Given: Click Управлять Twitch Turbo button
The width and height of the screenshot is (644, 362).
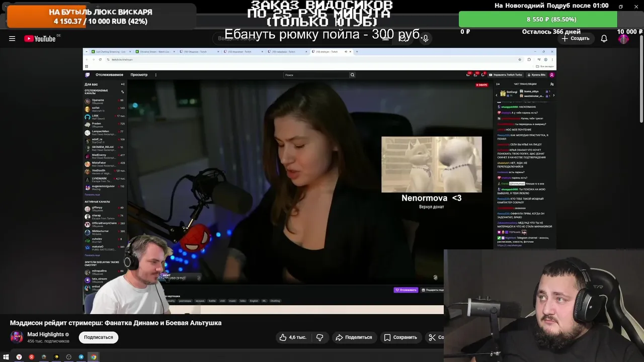Looking at the screenshot, I should (506, 75).
